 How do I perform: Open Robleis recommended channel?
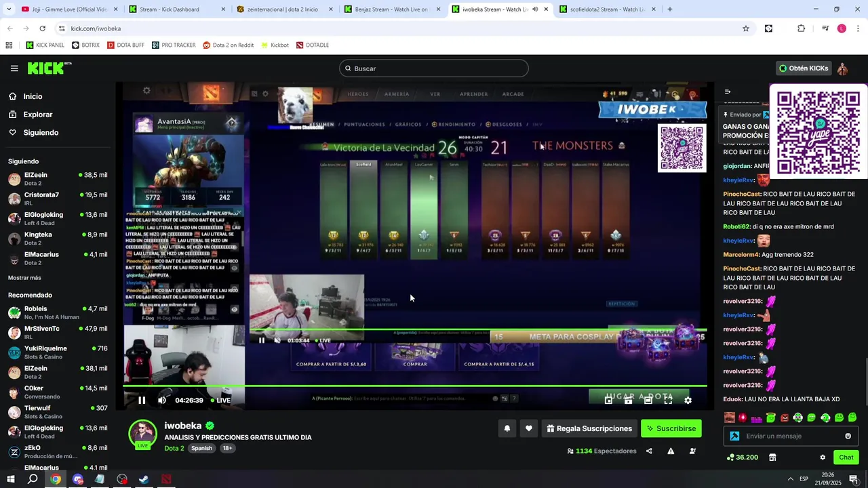coord(58,312)
